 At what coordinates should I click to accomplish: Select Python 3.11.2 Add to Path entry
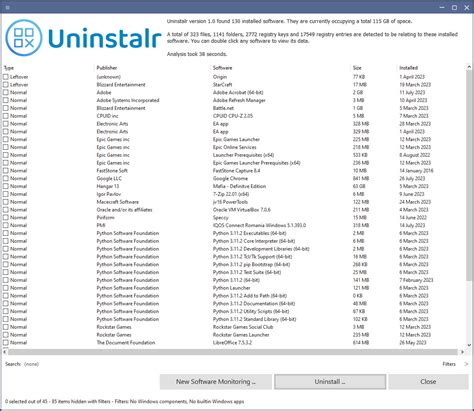pyautogui.click(x=250, y=296)
